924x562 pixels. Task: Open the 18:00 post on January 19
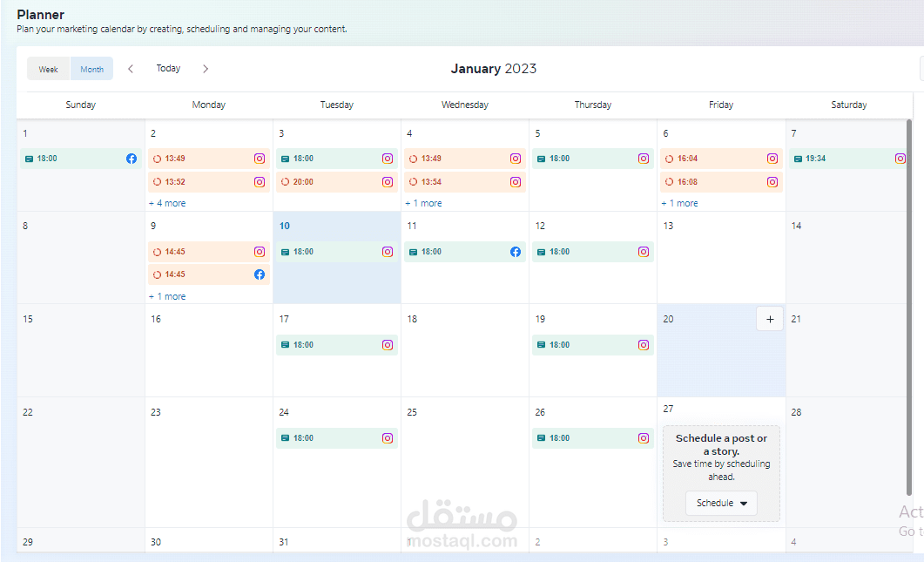point(593,345)
